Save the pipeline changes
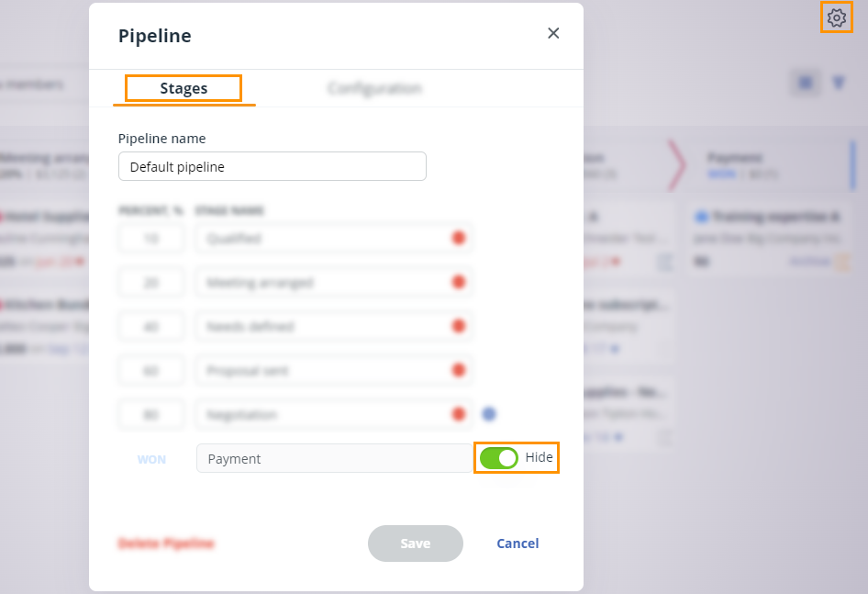 (415, 543)
